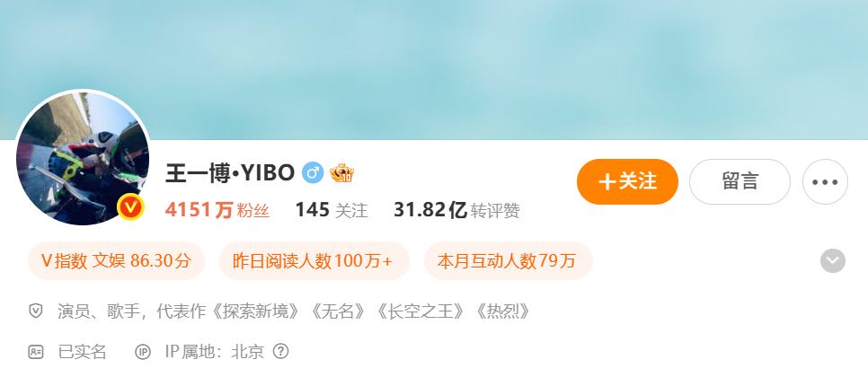The height and width of the screenshot is (386, 868).
Task: View the 145 关注 following list
Action: coord(332,211)
